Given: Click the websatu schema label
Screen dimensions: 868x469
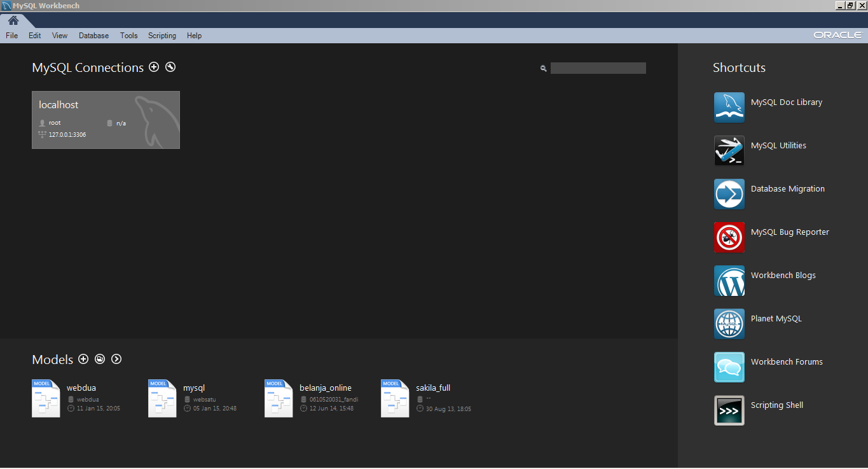Looking at the screenshot, I should (205, 400).
